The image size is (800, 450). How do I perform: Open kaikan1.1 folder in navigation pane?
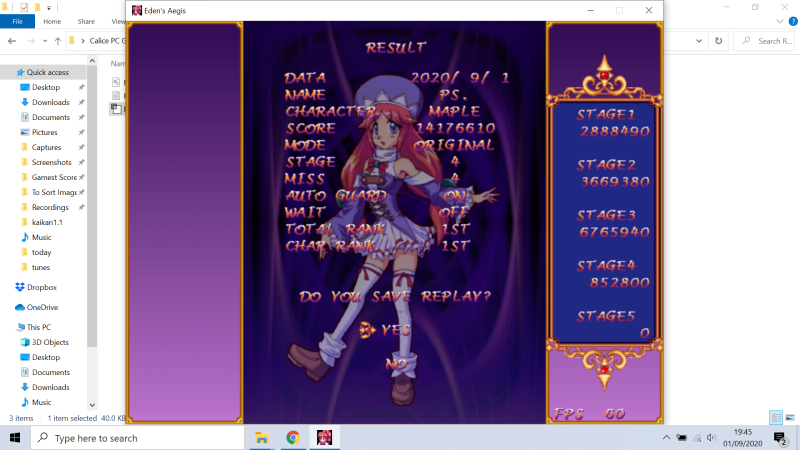(47, 222)
